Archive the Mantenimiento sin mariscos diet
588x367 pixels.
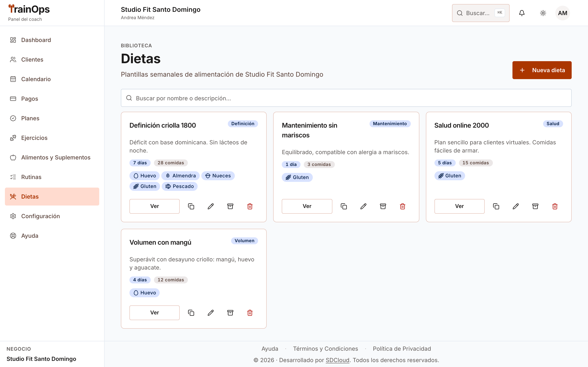383,206
